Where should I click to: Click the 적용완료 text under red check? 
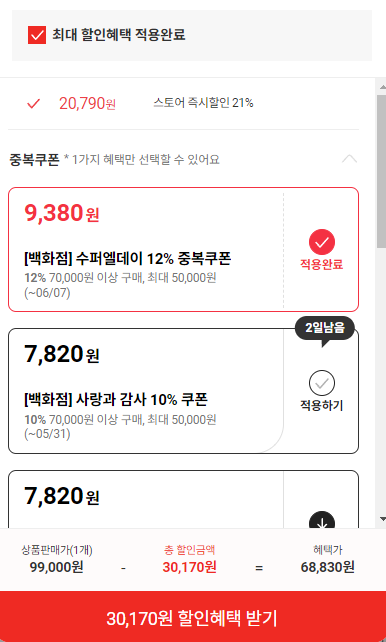point(322,264)
